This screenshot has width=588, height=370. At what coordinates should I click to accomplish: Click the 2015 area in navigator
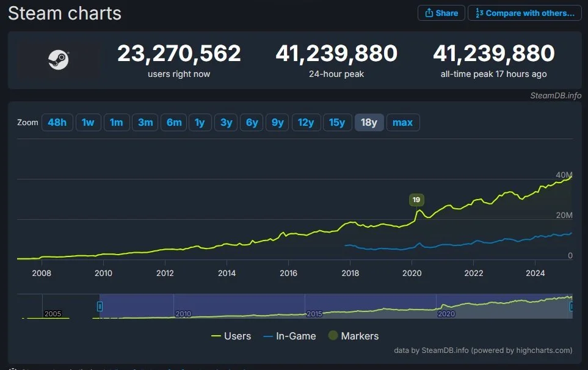pyautogui.click(x=314, y=314)
